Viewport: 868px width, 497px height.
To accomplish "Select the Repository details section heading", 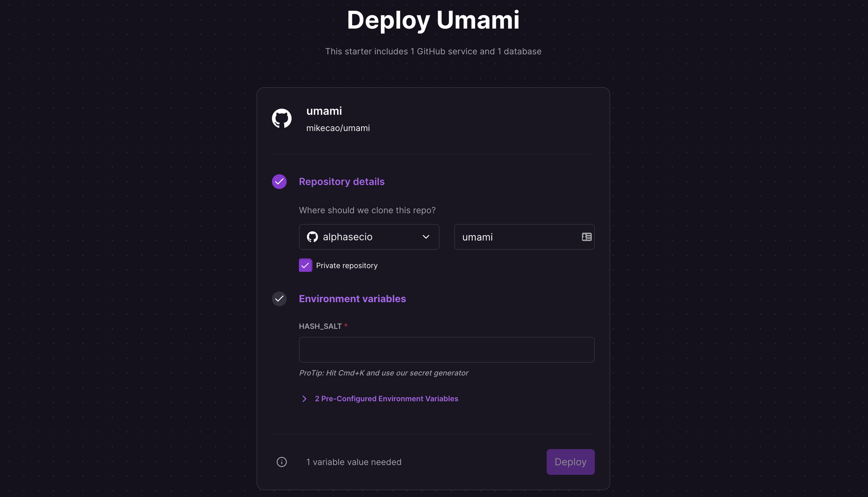I will [342, 182].
